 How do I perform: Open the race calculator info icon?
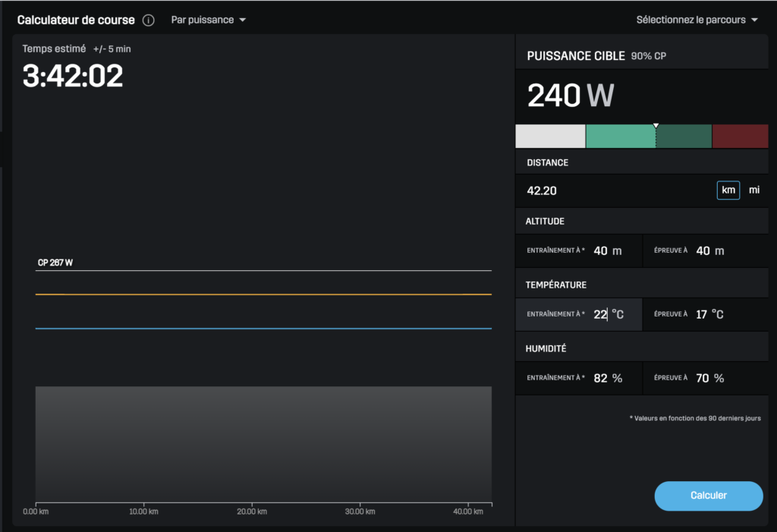[148, 20]
